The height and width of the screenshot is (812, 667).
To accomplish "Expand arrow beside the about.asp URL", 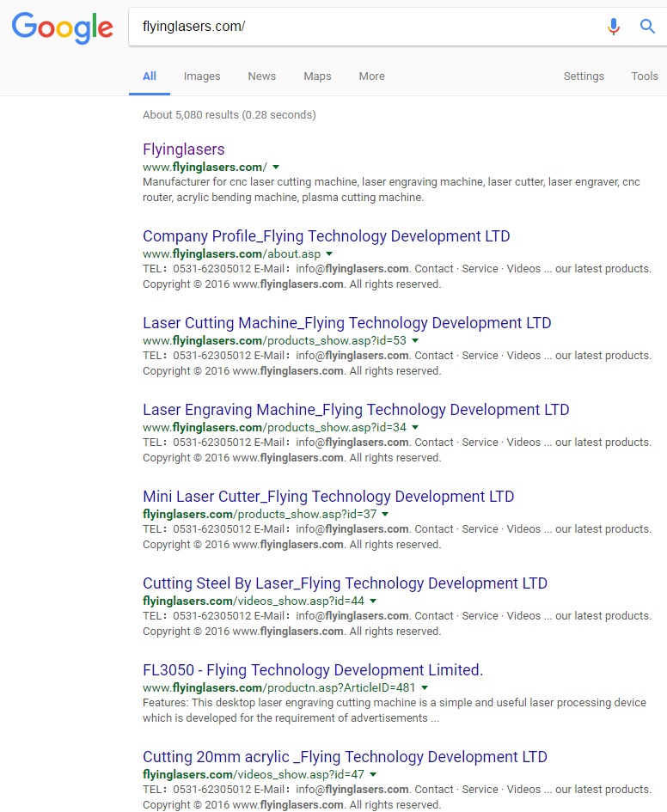I will click(329, 254).
